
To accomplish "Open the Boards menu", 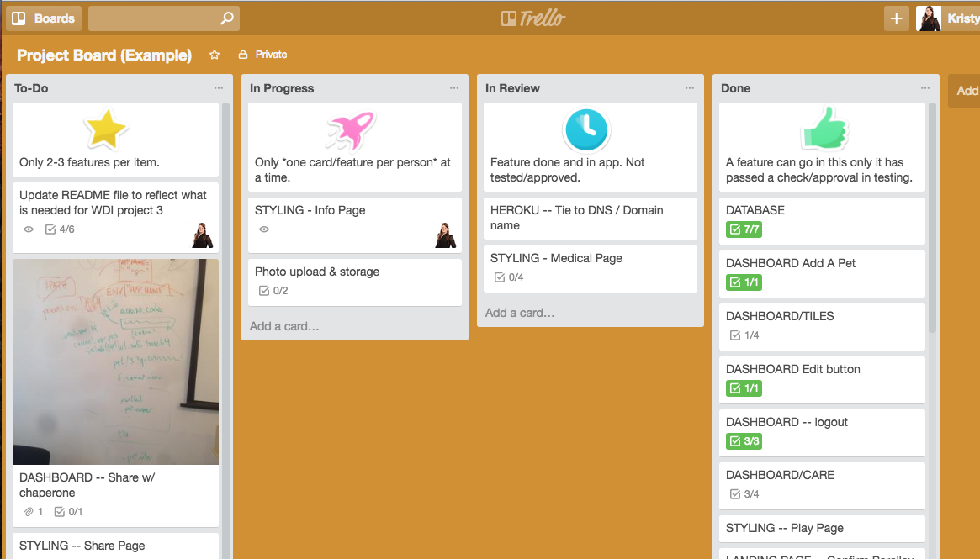I will (43, 18).
